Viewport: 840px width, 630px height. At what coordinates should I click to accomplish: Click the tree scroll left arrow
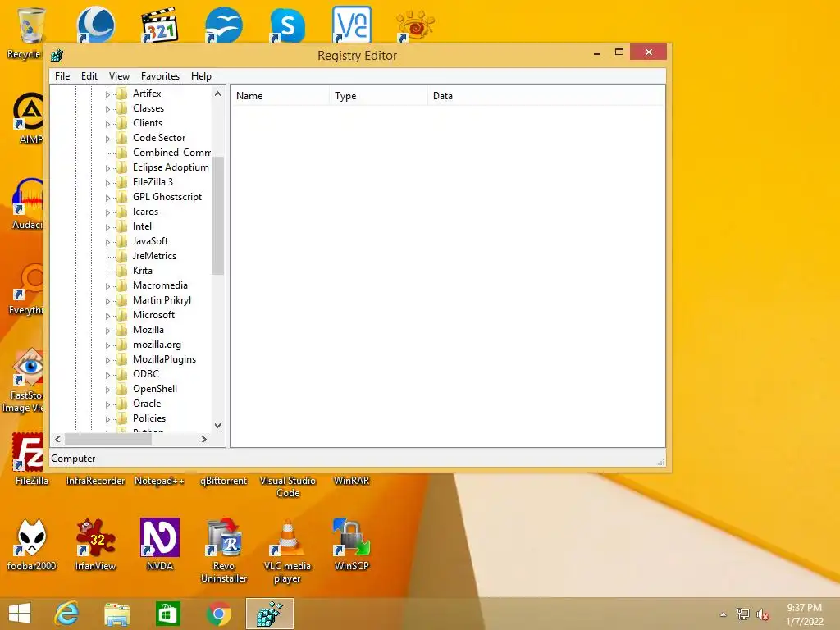click(x=58, y=440)
